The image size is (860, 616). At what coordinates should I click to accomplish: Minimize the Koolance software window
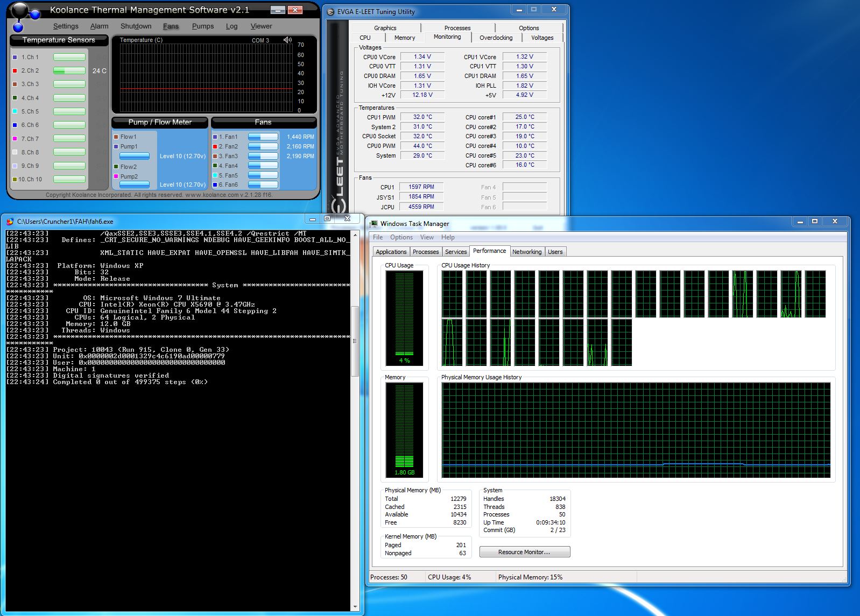click(278, 10)
